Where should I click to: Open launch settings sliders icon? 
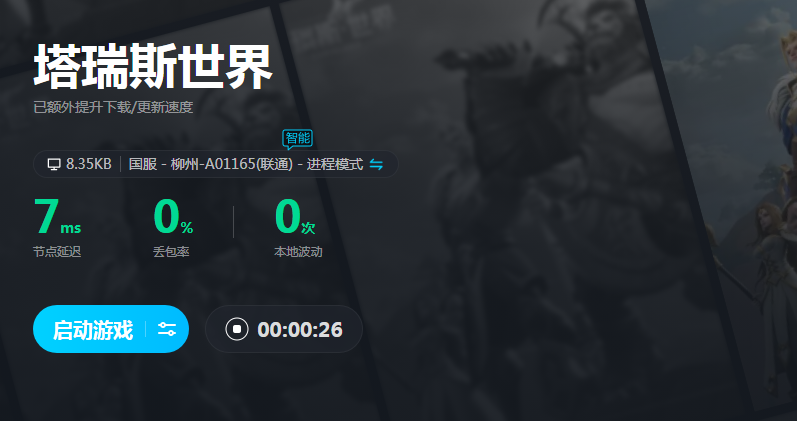click(x=167, y=329)
